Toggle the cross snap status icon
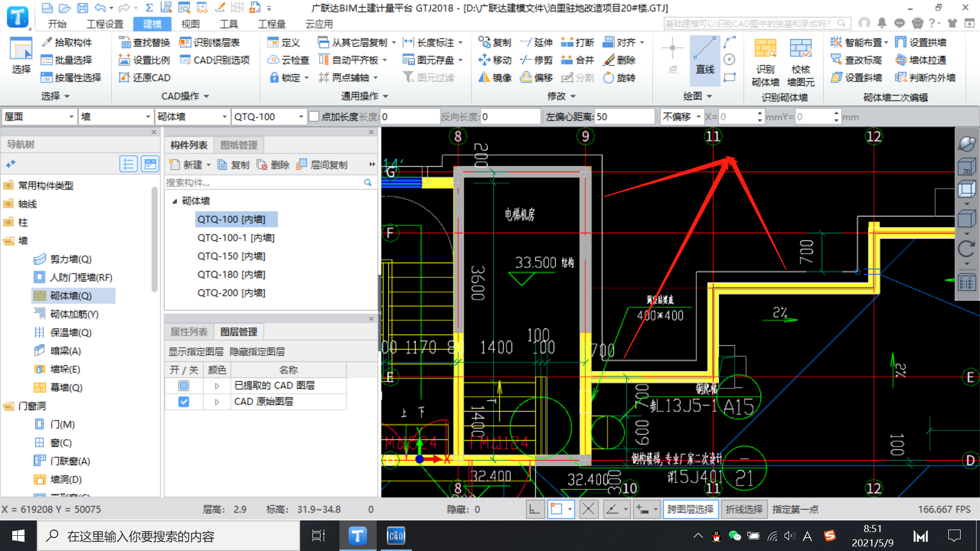This screenshot has height=551, width=980. pos(589,509)
